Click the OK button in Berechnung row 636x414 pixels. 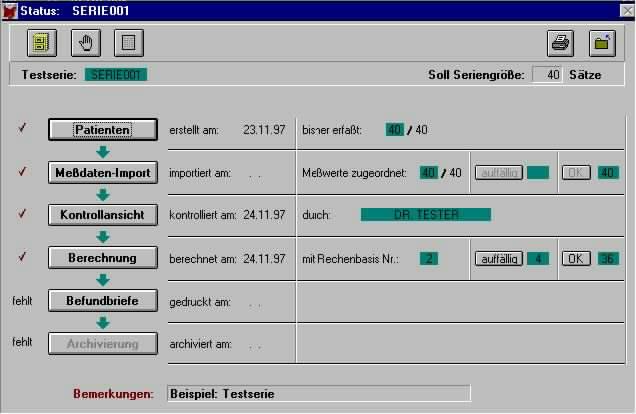coord(575,258)
